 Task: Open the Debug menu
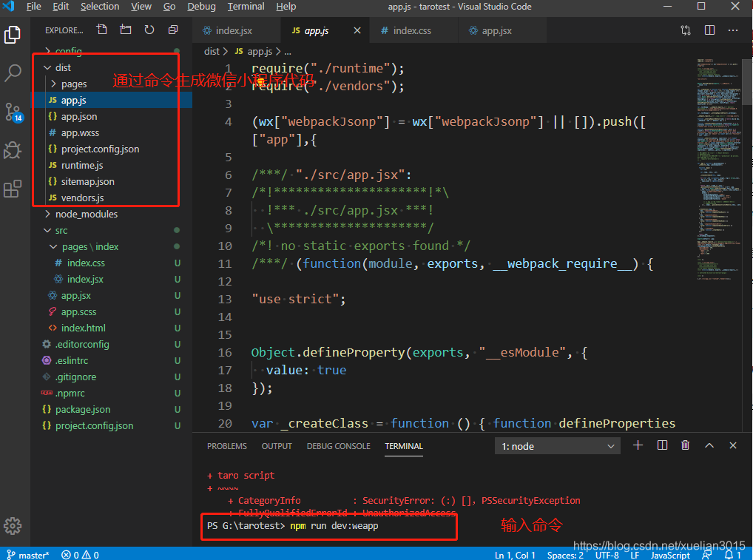(x=201, y=7)
